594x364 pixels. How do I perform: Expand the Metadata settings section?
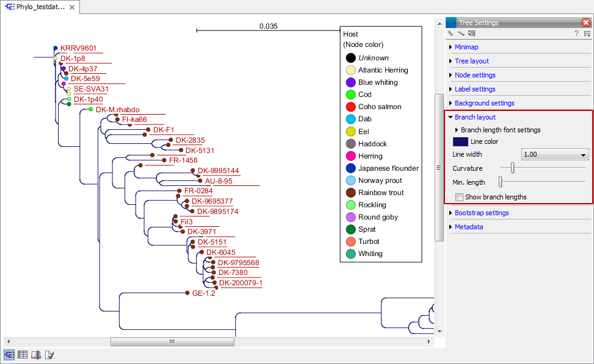click(x=468, y=226)
